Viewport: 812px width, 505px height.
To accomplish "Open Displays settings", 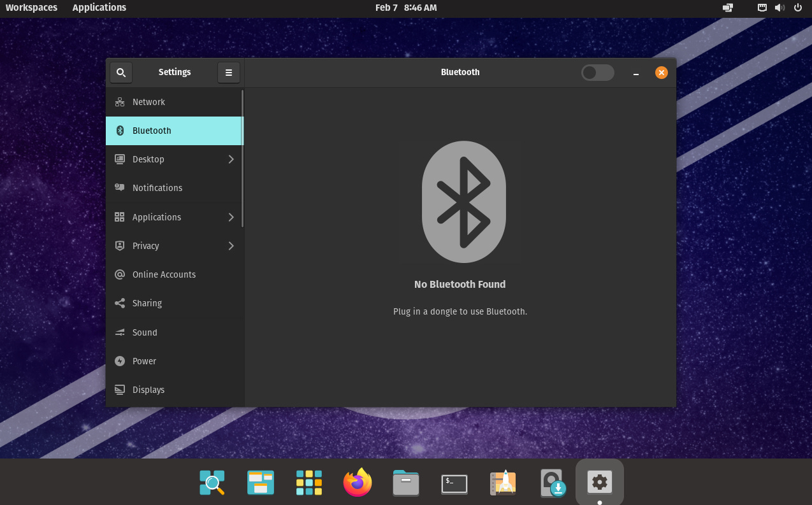I will point(174,390).
